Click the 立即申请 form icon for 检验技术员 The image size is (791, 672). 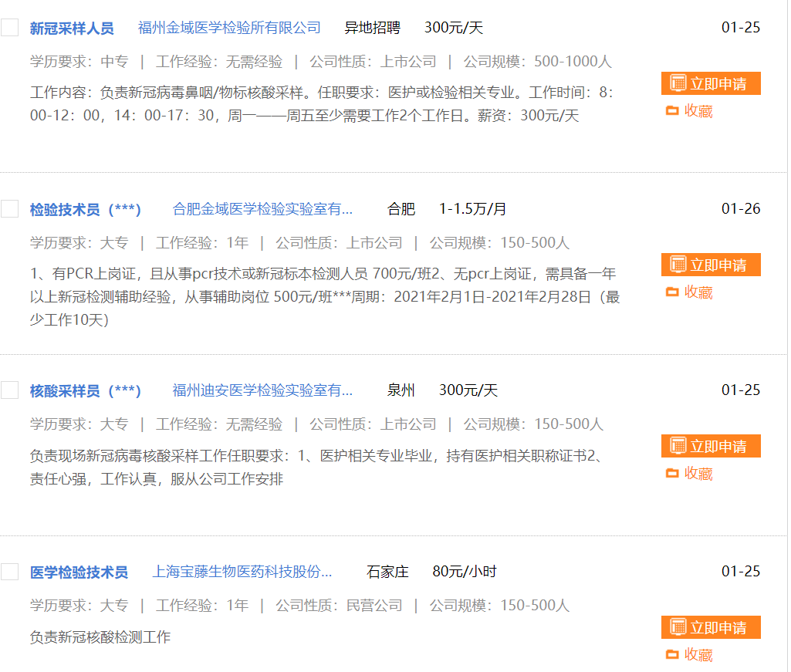(678, 265)
